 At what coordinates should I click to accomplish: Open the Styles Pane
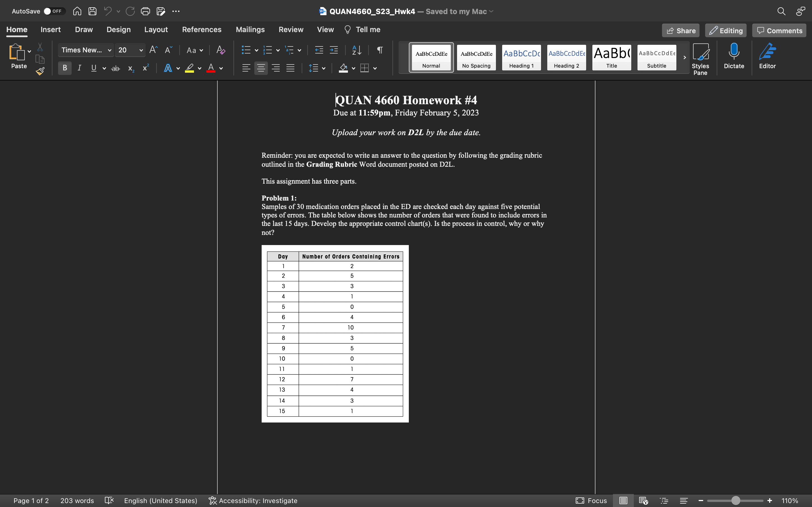click(700, 59)
